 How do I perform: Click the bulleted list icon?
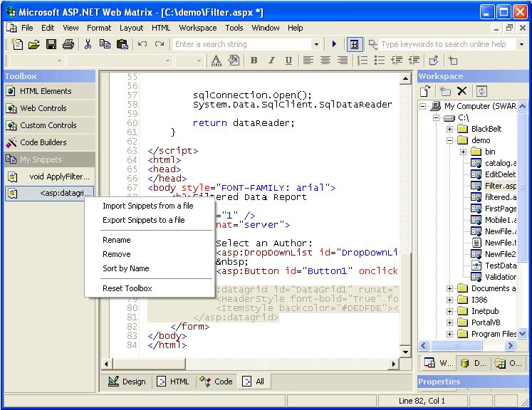[380, 61]
